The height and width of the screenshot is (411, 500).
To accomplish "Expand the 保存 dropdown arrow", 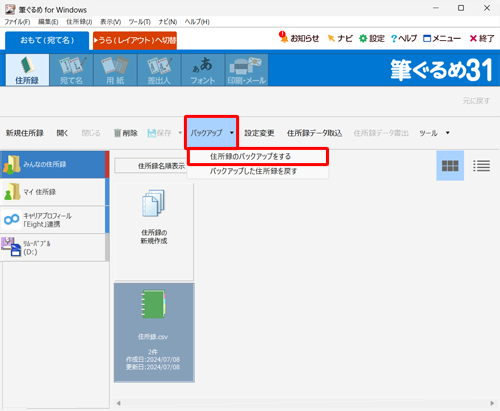I will pos(180,133).
